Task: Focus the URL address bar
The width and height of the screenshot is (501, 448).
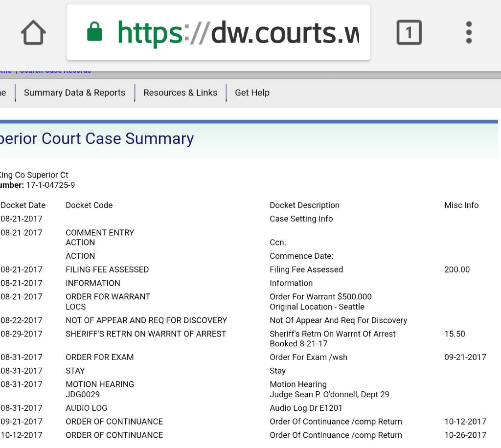Action: pos(237,33)
